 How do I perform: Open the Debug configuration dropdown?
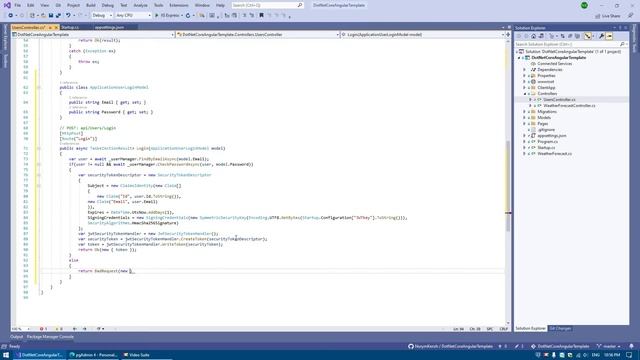[102, 16]
